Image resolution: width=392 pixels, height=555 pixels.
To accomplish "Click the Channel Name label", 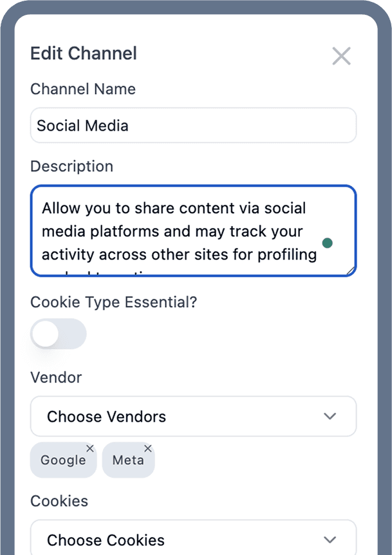I will tap(83, 89).
